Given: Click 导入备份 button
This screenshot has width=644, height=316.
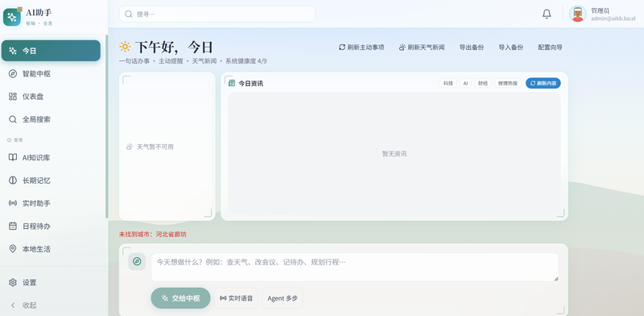Looking at the screenshot, I should coord(511,48).
